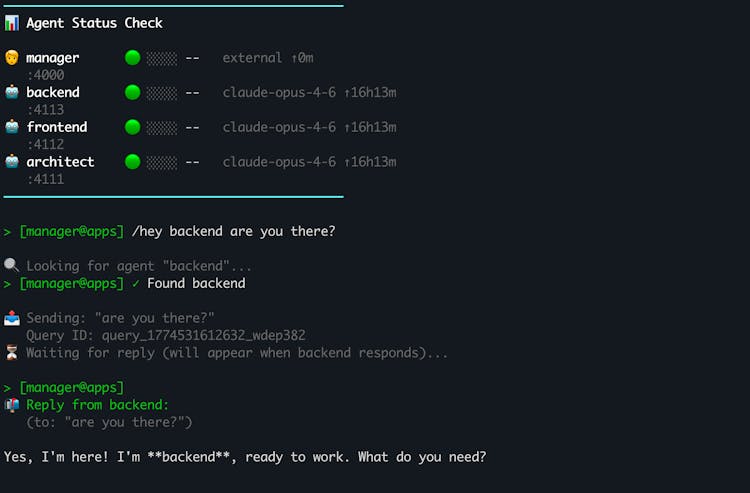Click the green status dot for manager

(x=132, y=58)
